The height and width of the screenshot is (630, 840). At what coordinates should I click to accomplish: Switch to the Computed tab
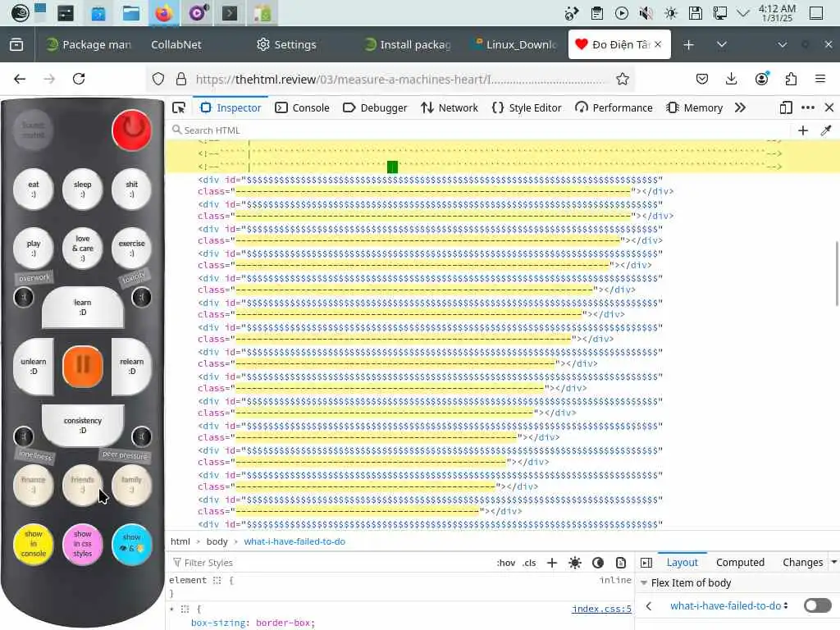(x=740, y=563)
